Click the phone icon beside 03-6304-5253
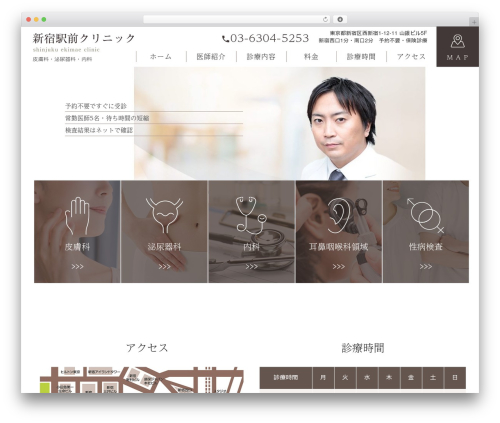 pyautogui.click(x=226, y=39)
